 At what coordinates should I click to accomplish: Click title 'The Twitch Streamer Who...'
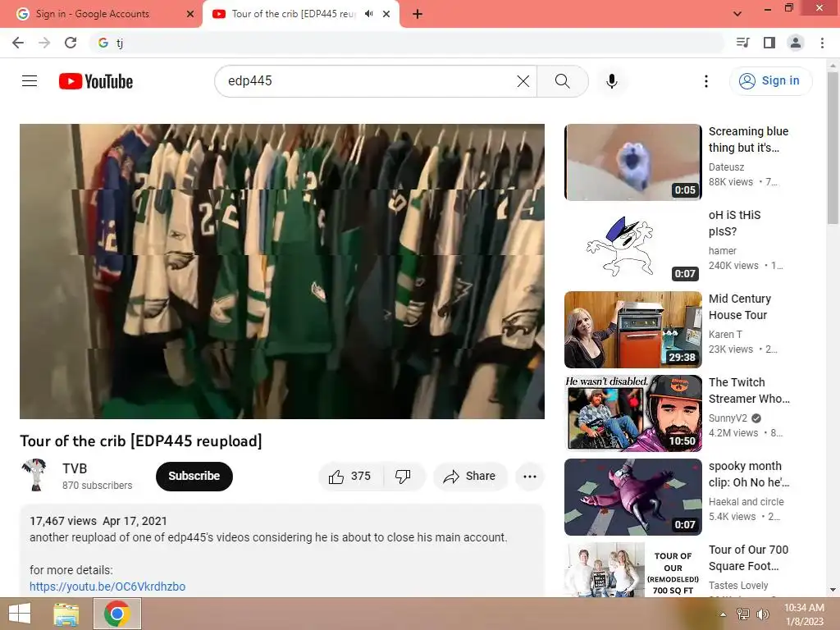tap(749, 390)
